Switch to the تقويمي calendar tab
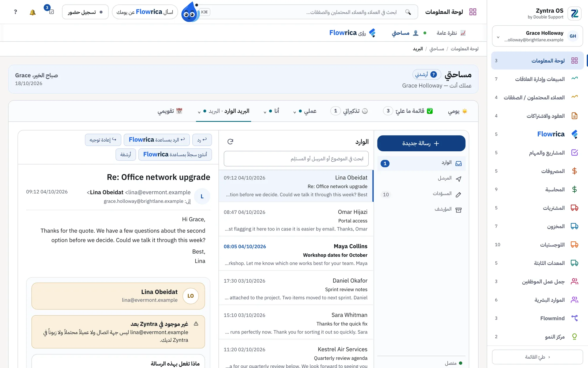The width and height of the screenshot is (588, 368). click(x=170, y=111)
